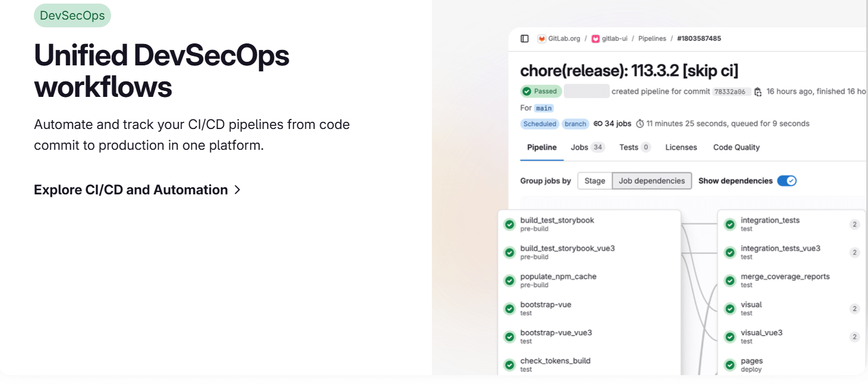Click status icon for integration_tests_vue3 job
Screen dimensions: 868x384
click(x=730, y=253)
